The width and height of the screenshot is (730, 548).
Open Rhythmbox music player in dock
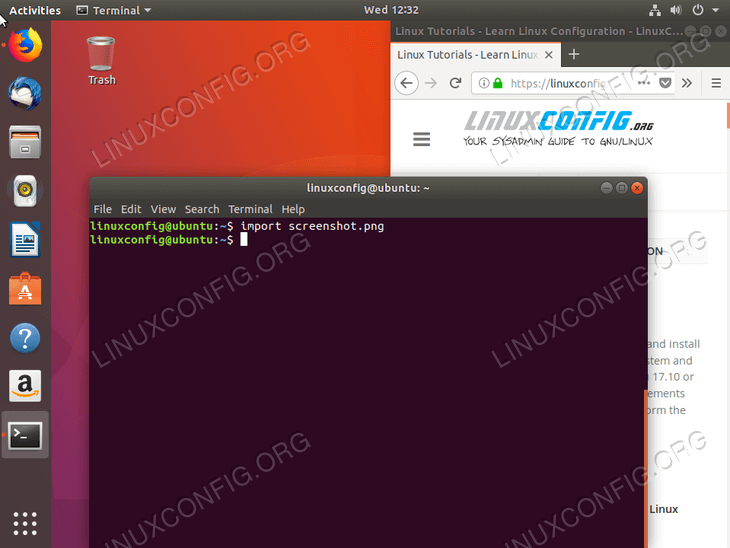25,190
